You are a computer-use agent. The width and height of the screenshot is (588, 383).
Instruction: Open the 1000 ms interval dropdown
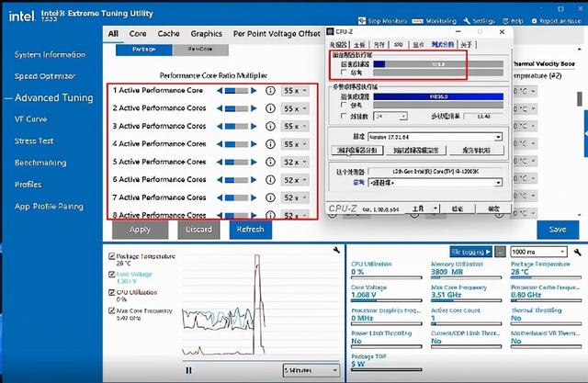pyautogui.click(x=538, y=252)
